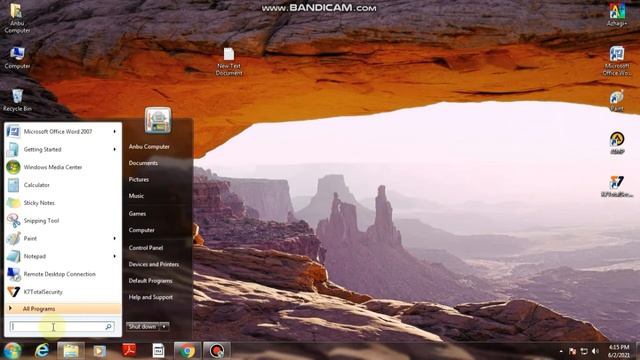Open Windows Explorer from taskbar
Viewport: 640px width, 360px height.
click(71, 351)
